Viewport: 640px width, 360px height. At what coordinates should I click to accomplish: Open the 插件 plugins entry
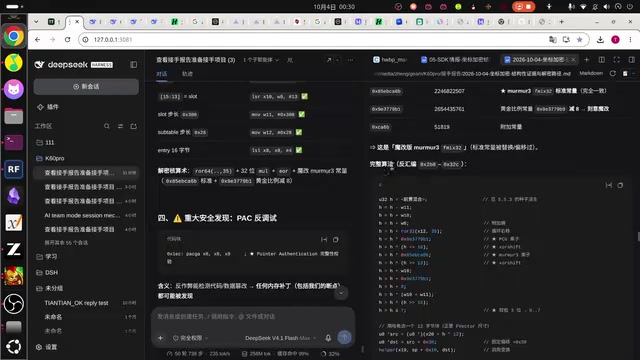[48, 107]
